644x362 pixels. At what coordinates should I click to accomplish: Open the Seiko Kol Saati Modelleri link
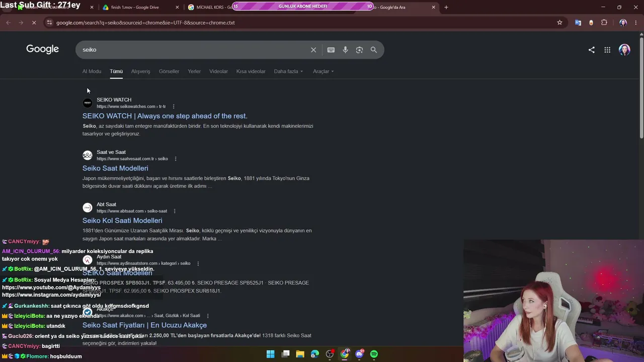122,221
